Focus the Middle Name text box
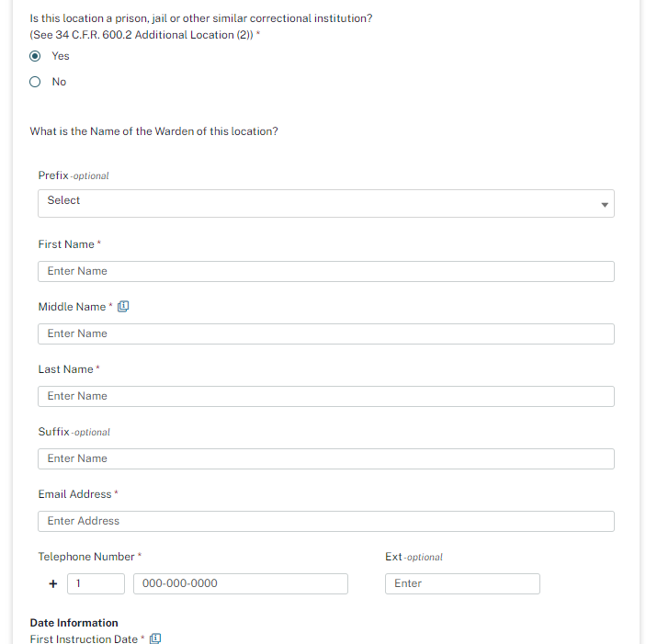This screenshot has width=646, height=644. (x=325, y=333)
